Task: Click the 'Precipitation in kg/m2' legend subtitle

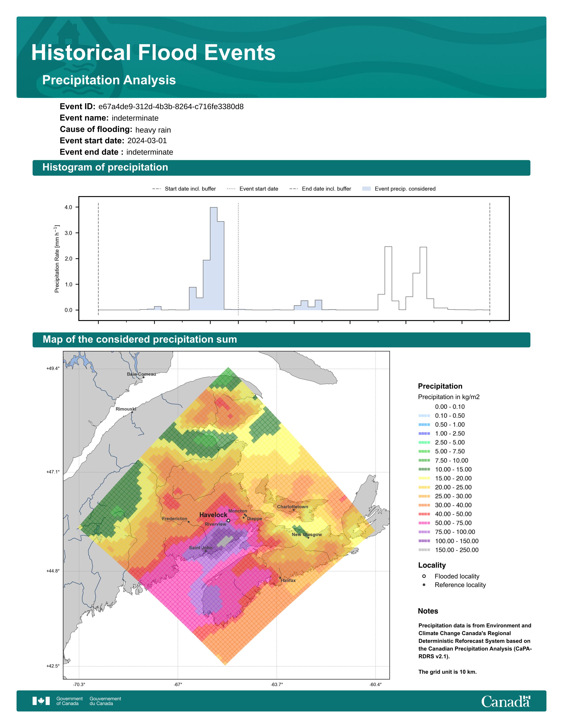Action: point(449,397)
